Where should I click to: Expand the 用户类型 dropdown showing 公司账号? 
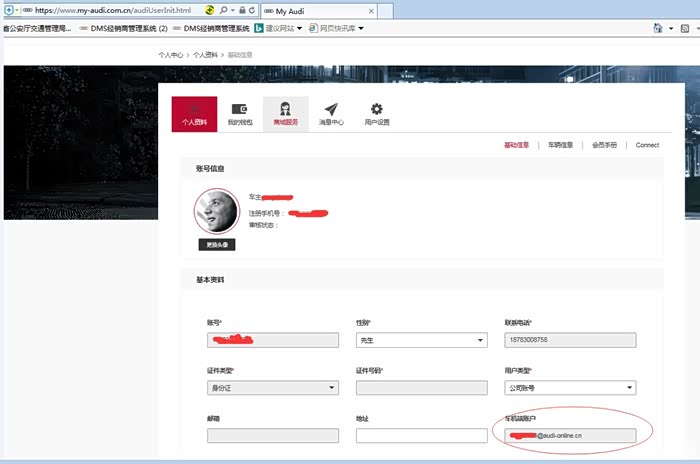(x=570, y=388)
